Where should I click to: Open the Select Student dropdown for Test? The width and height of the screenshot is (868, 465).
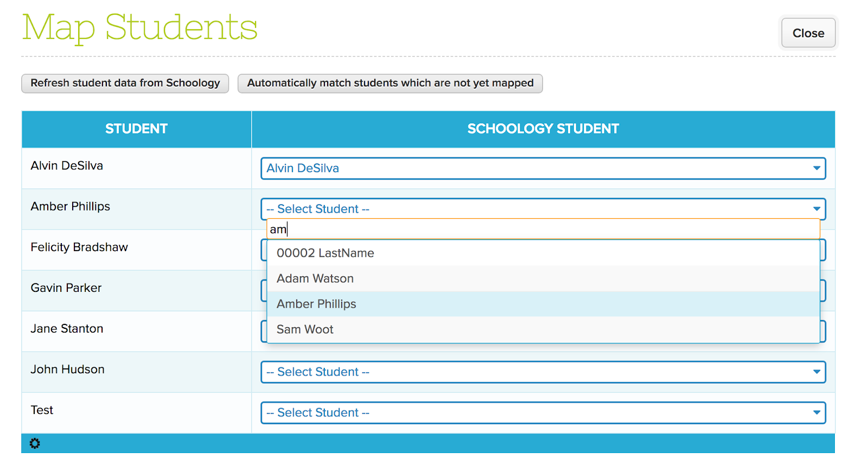tap(543, 412)
